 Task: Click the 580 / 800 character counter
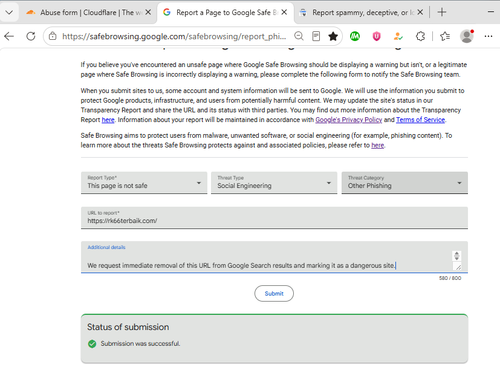[x=450, y=278]
